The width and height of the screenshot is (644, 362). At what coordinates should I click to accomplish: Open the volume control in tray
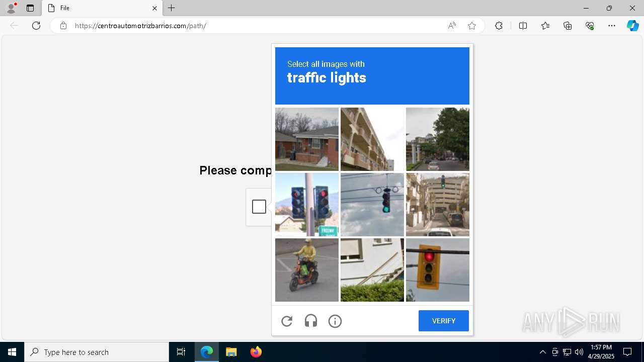pyautogui.click(x=579, y=352)
